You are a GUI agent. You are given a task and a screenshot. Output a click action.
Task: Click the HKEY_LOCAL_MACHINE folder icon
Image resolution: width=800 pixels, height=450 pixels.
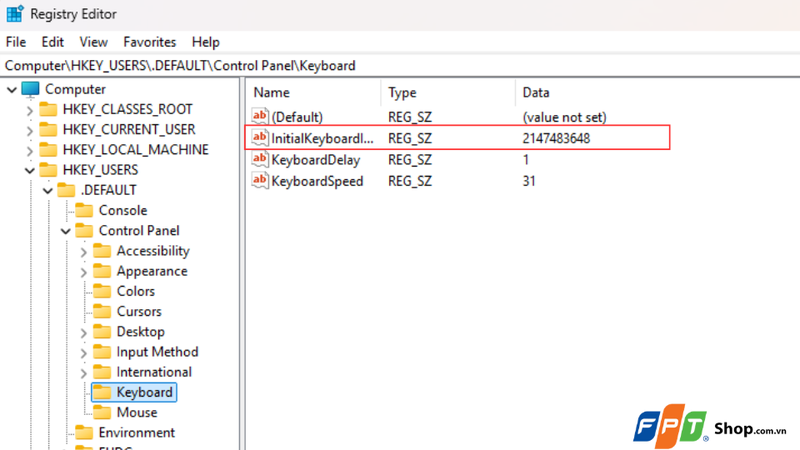[x=48, y=149]
